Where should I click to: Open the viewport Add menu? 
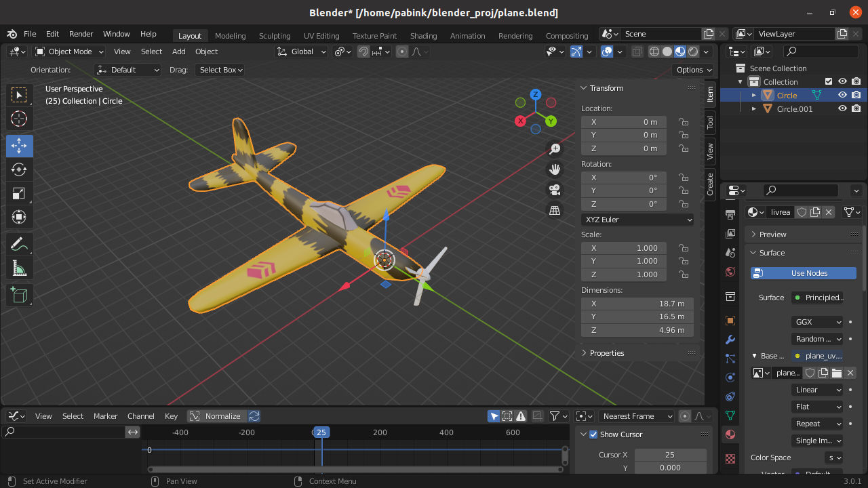(x=178, y=52)
